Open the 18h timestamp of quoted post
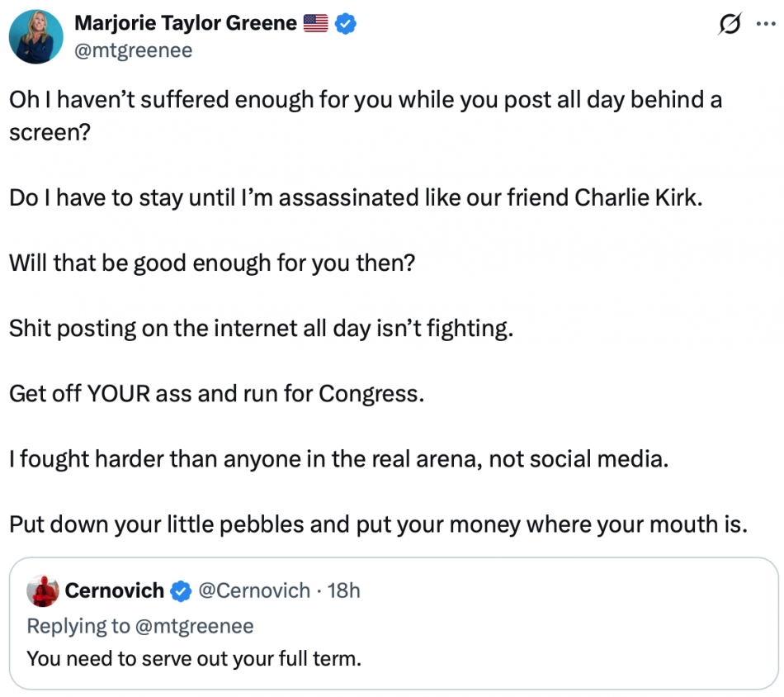784x697 pixels. point(343,591)
